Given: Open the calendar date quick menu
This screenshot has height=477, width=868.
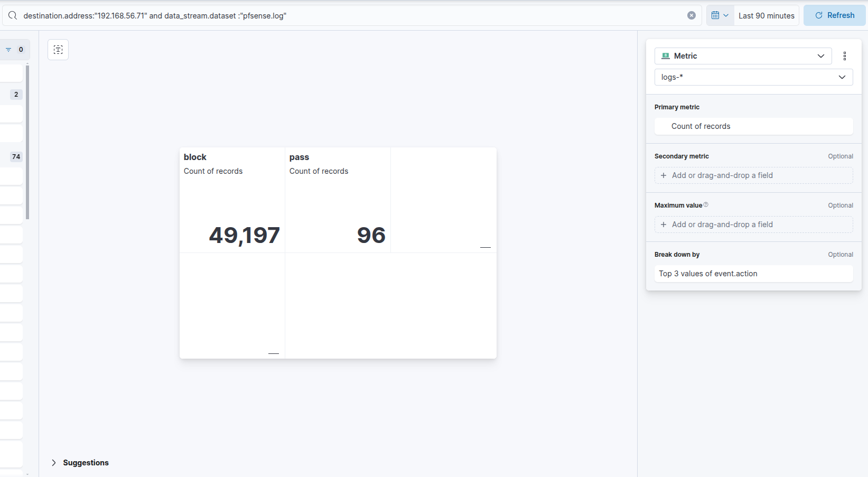Looking at the screenshot, I should click(x=720, y=15).
